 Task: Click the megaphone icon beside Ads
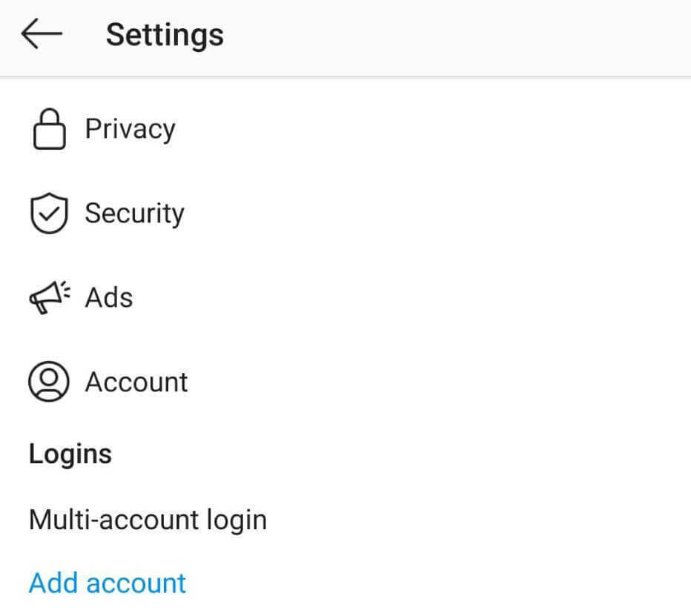coord(47,297)
